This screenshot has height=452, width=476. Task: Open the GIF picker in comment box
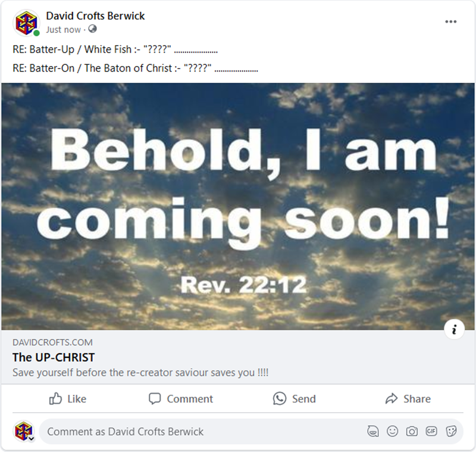pyautogui.click(x=431, y=431)
